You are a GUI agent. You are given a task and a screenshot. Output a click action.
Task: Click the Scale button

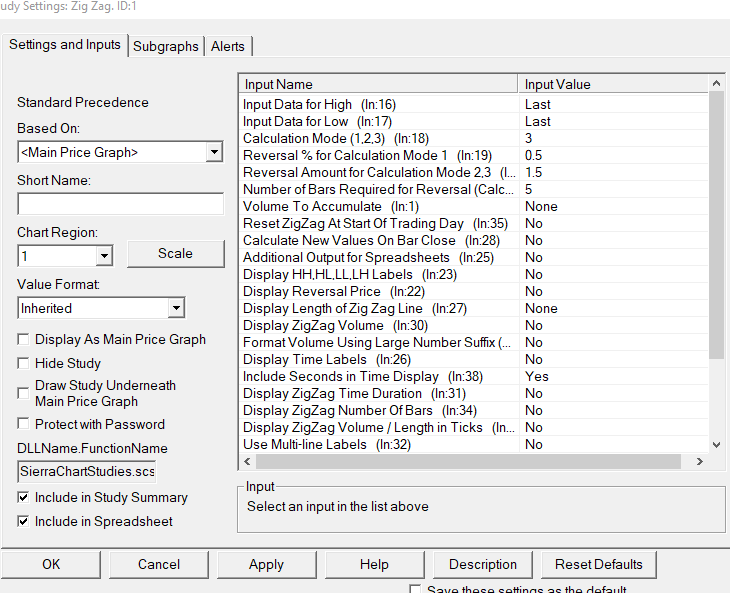click(176, 254)
